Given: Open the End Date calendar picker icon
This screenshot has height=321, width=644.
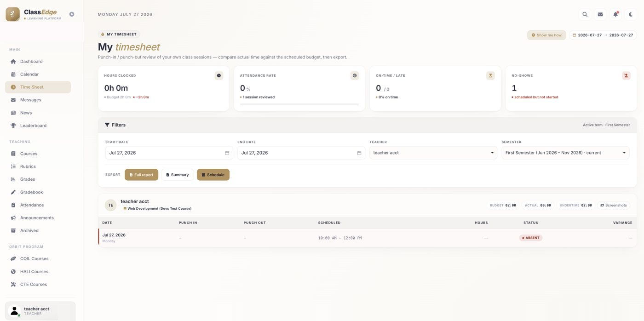Looking at the screenshot, I should click(359, 153).
